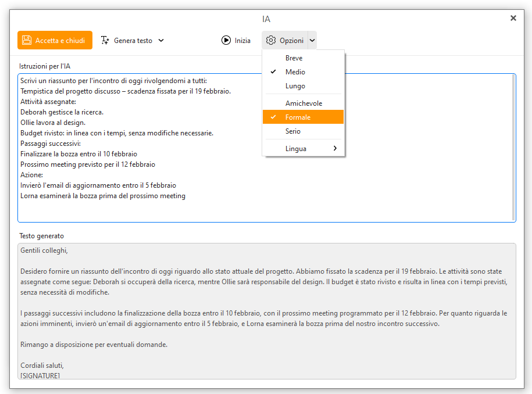This screenshot has width=532, height=394.
Task: Click the line 'Ollie lavora al design.'
Action: [x=53, y=123]
